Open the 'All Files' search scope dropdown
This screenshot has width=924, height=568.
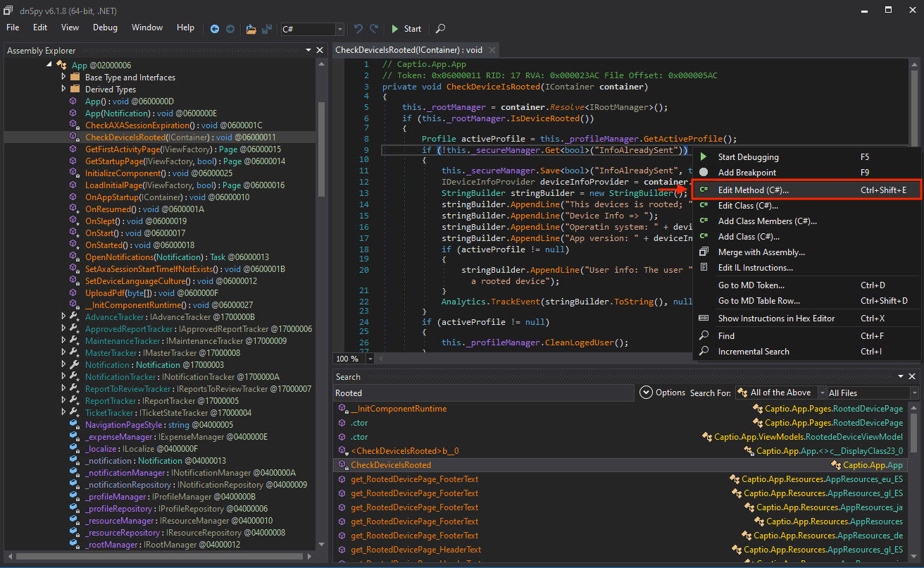click(x=914, y=393)
